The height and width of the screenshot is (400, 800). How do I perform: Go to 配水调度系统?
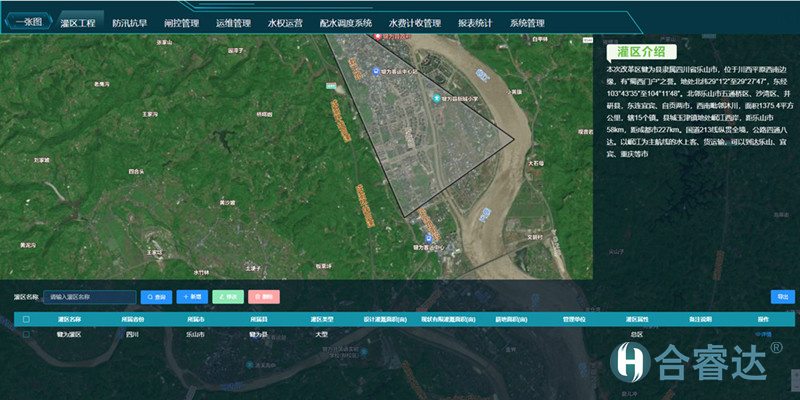tap(346, 22)
